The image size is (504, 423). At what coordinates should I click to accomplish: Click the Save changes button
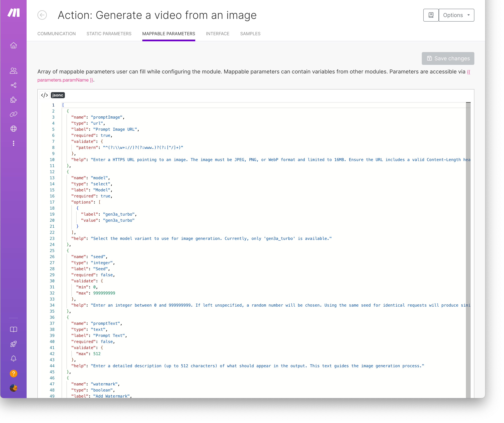448,58
